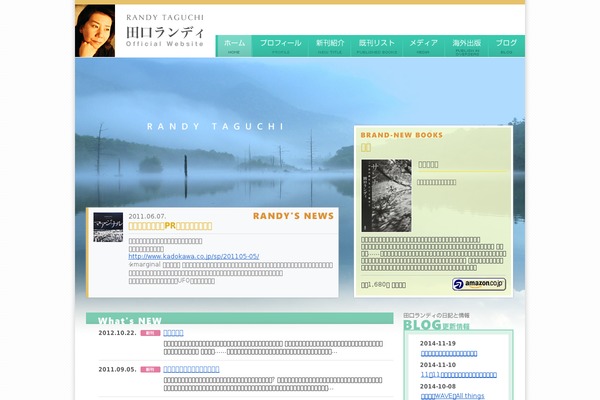Click the 2011.06.07. news date text

pyautogui.click(x=147, y=216)
